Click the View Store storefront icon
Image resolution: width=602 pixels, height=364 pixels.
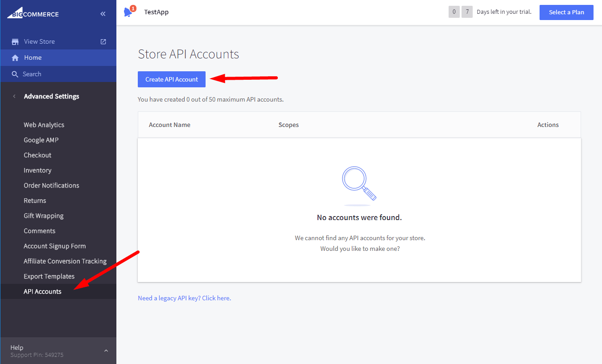click(x=15, y=41)
